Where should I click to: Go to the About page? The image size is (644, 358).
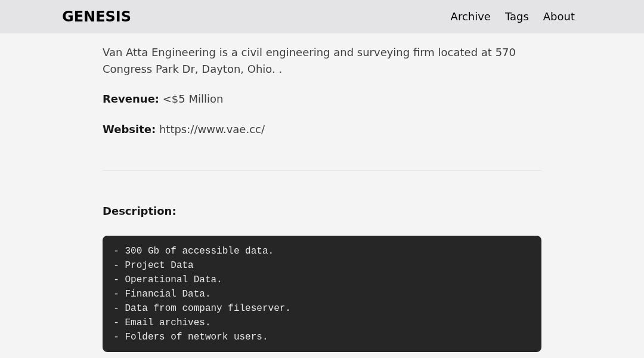559,17
